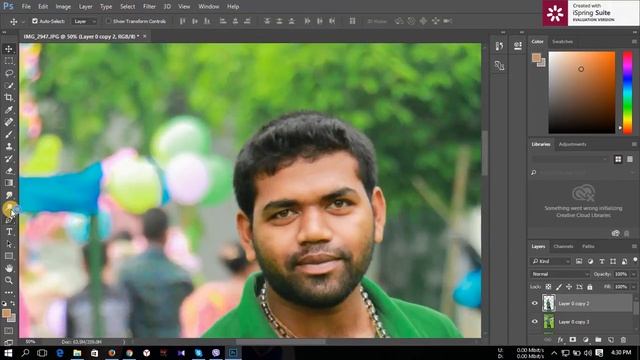Screen dimensions: 640x360
Task: Switch to the Channels tab
Action: click(x=563, y=246)
